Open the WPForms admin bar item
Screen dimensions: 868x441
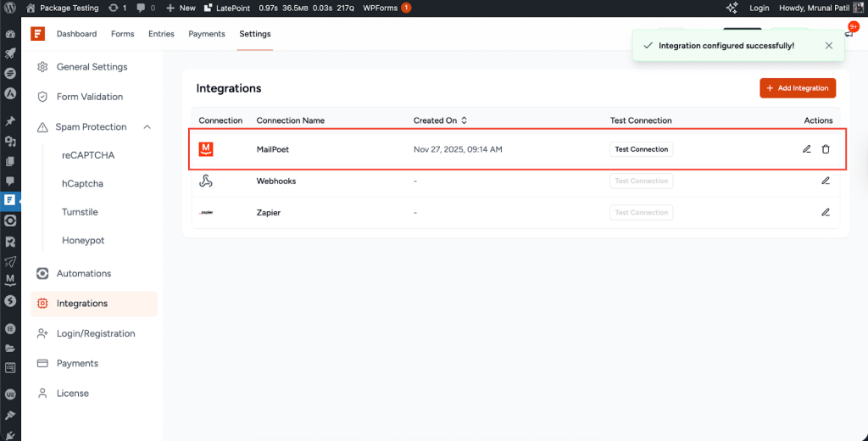point(387,8)
